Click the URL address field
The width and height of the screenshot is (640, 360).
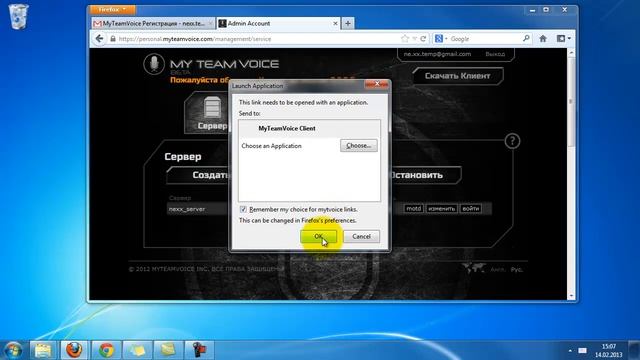coord(257,39)
